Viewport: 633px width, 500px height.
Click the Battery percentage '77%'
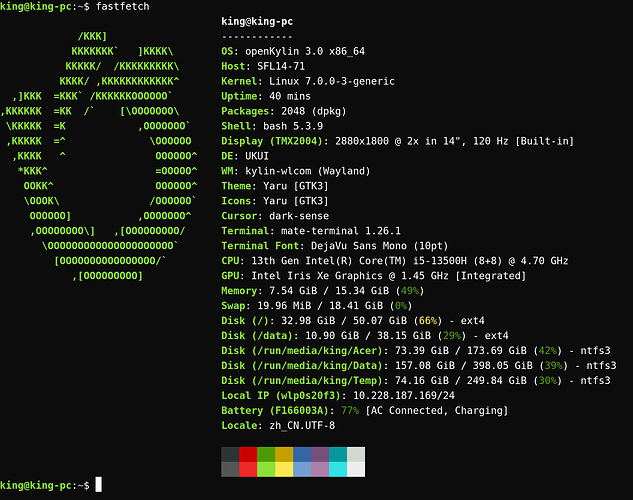tap(350, 410)
